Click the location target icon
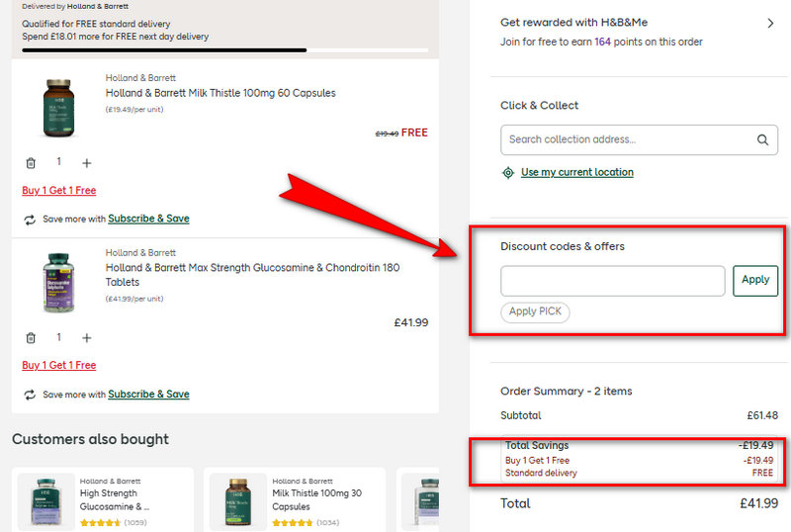Image resolution: width=791 pixels, height=532 pixels. coord(508,172)
